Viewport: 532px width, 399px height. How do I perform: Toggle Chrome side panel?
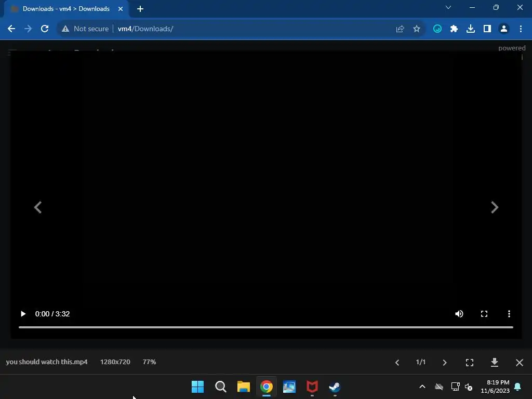point(487,29)
